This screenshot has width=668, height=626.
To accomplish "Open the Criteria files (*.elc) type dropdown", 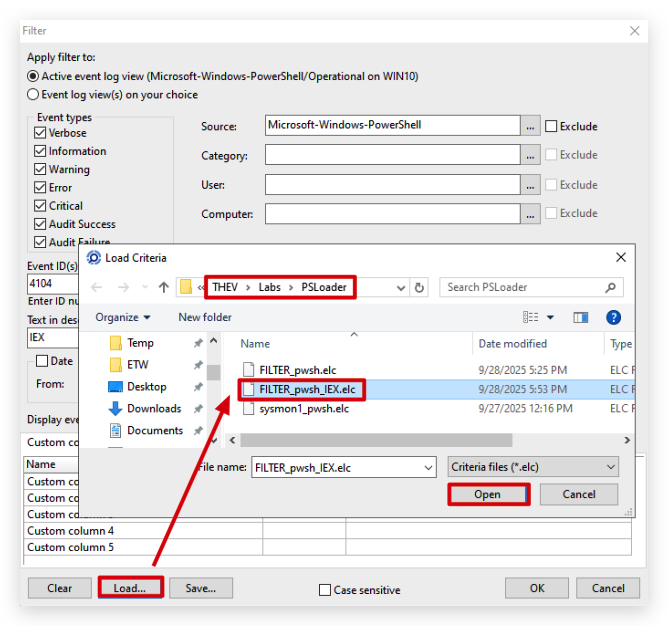I will click(x=533, y=467).
